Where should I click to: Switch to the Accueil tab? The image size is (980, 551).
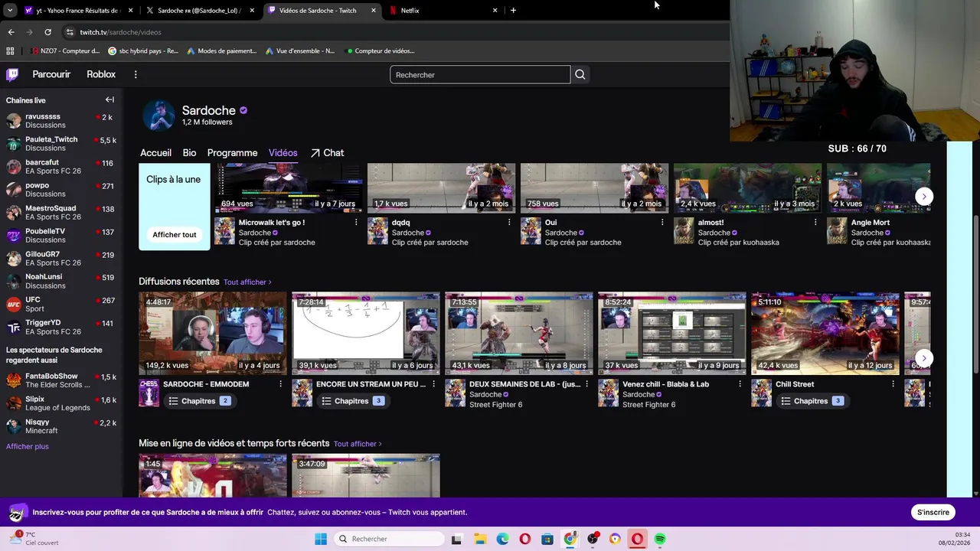coord(155,153)
